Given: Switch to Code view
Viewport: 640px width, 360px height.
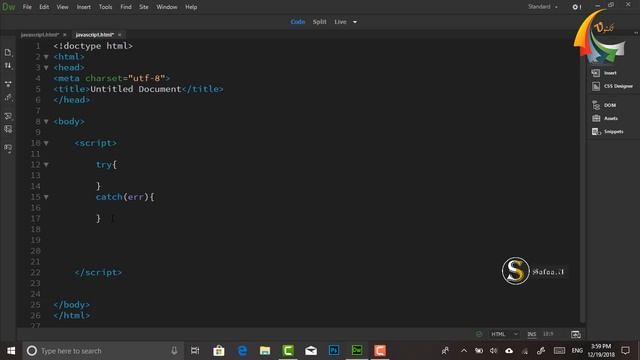Looking at the screenshot, I should click(x=298, y=22).
